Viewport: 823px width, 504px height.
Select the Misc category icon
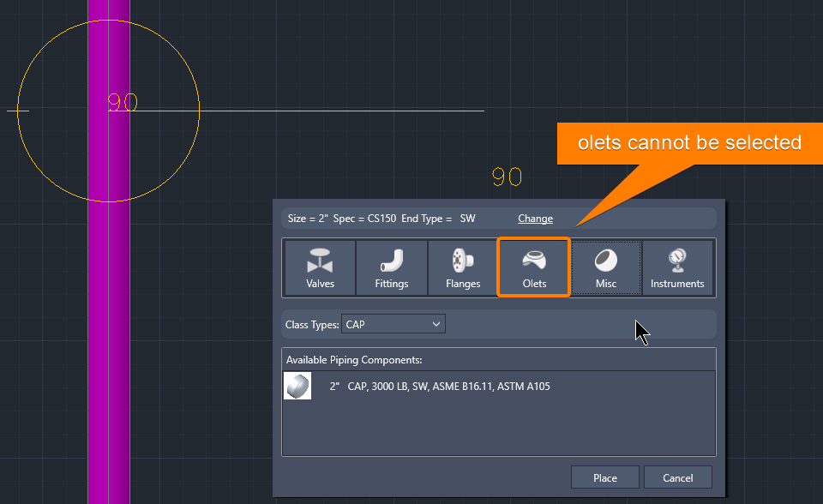(x=605, y=267)
